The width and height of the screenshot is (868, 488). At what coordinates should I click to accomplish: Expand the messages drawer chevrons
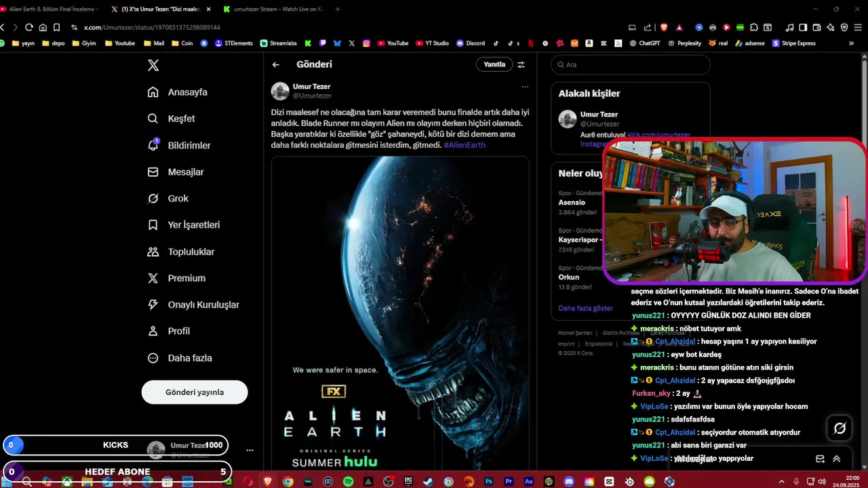[x=836, y=459]
